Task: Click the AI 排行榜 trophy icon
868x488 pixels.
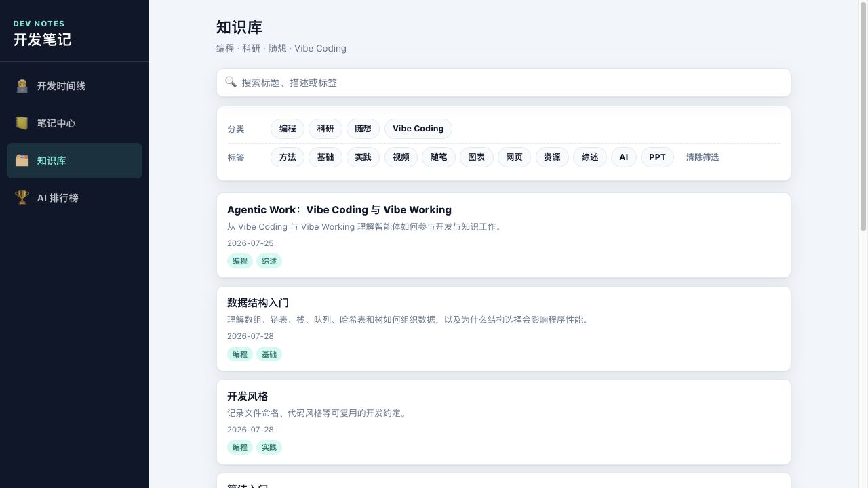Action: (x=22, y=198)
